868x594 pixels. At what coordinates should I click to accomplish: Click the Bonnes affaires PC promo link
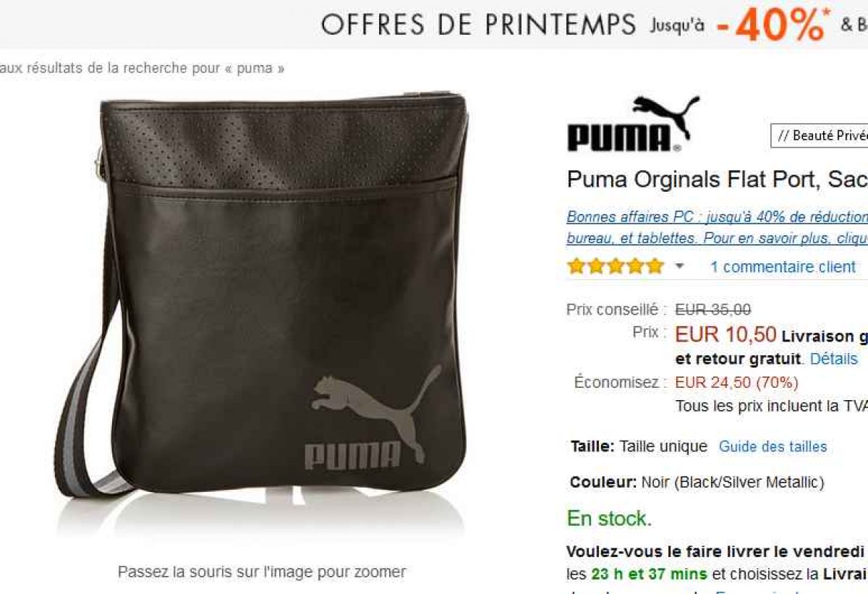pyautogui.click(x=718, y=227)
